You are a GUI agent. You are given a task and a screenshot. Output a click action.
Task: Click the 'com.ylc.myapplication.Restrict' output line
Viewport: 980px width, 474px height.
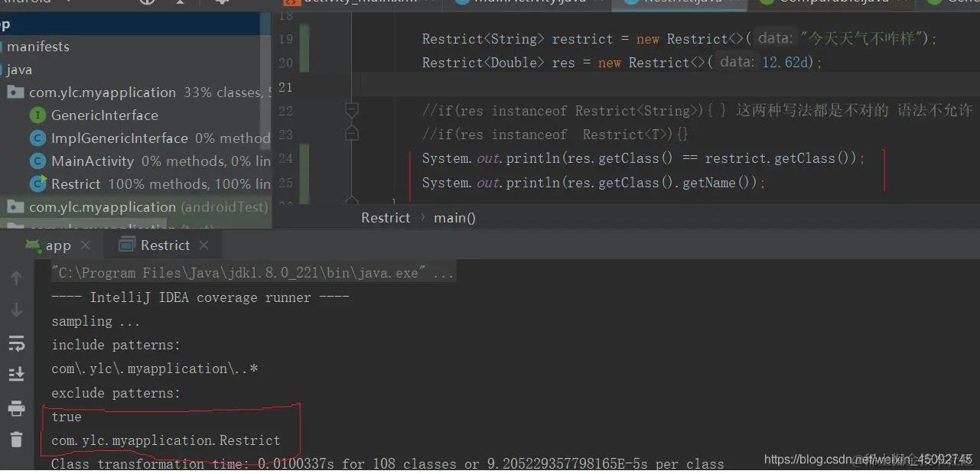tap(166, 440)
